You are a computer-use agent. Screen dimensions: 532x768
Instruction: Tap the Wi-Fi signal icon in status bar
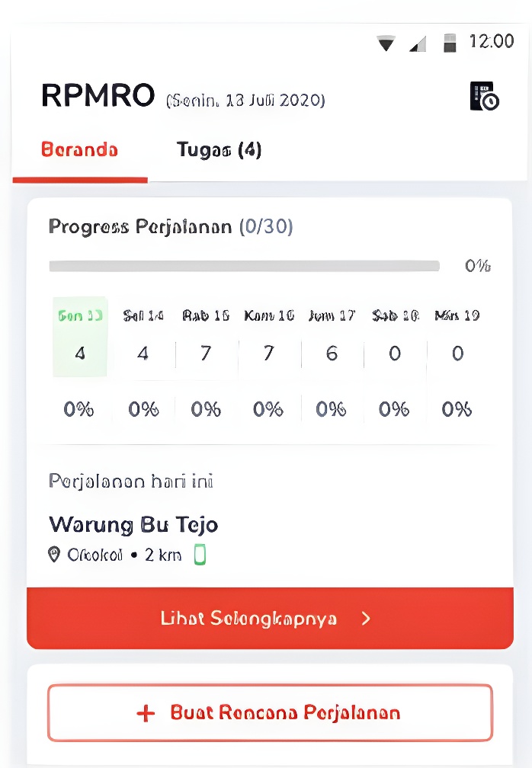pyautogui.click(x=386, y=43)
